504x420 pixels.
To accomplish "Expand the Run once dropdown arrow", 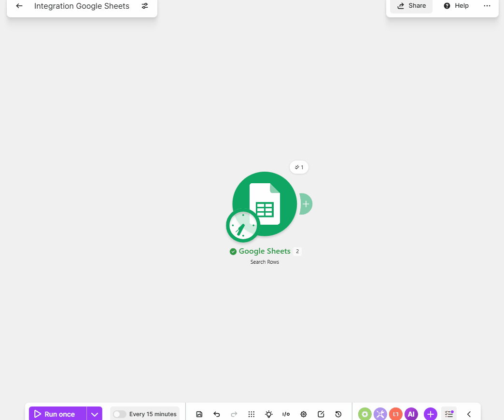I will point(95,414).
